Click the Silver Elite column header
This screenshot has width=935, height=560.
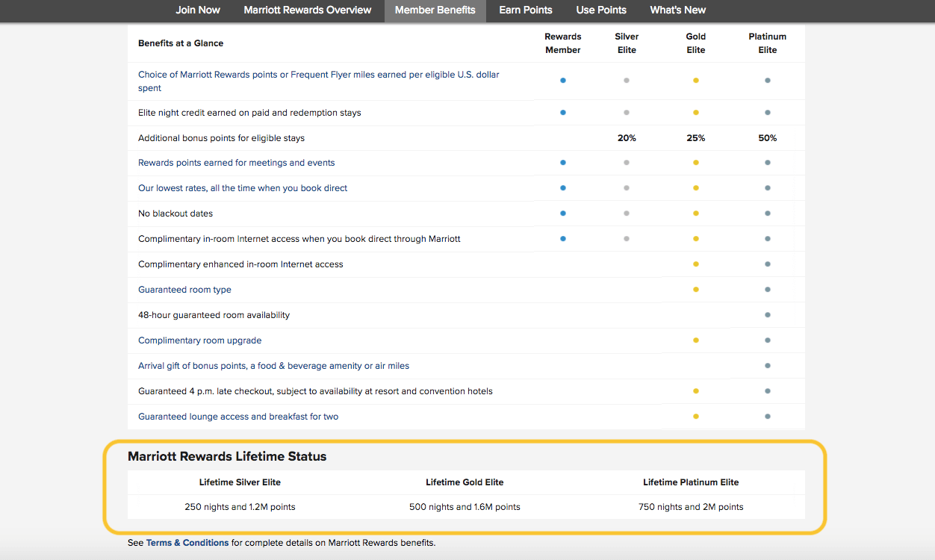click(627, 43)
